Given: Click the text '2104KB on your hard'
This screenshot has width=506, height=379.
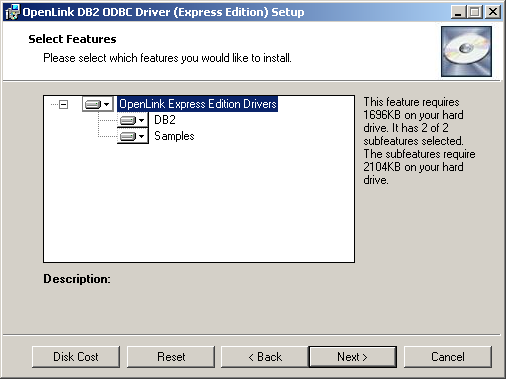Looking at the screenshot, I should [x=413, y=167].
